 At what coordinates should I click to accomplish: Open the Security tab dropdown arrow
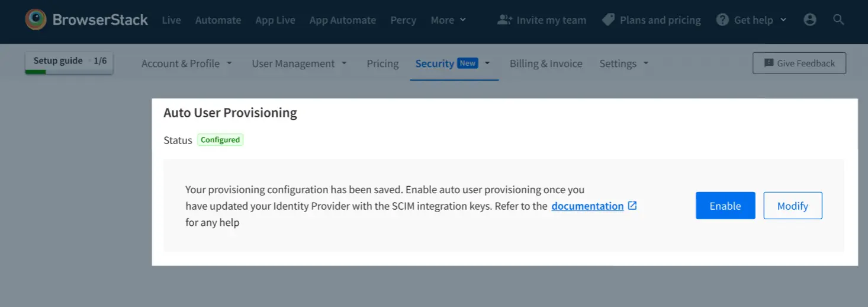tap(487, 63)
